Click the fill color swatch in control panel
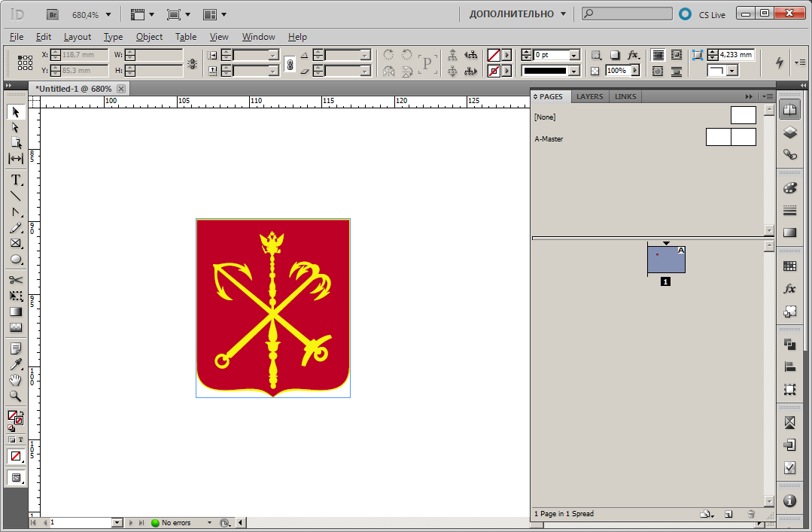This screenshot has width=812, height=532. coord(494,55)
